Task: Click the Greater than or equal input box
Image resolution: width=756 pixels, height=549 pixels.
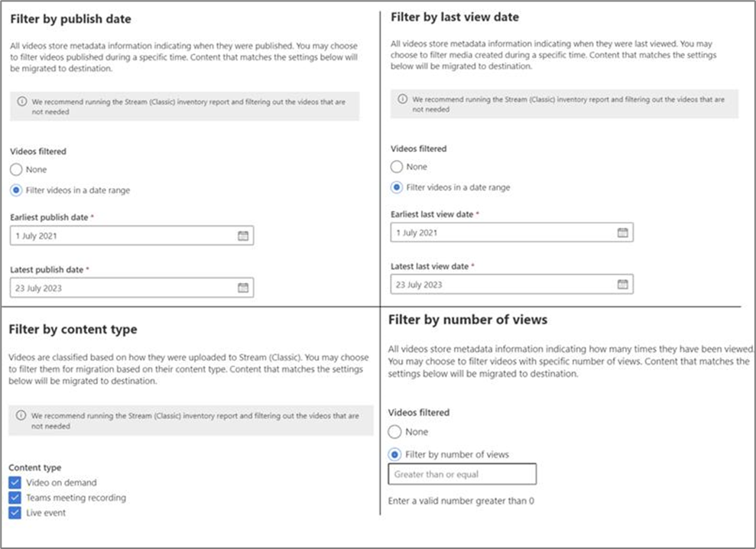Action: [462, 474]
